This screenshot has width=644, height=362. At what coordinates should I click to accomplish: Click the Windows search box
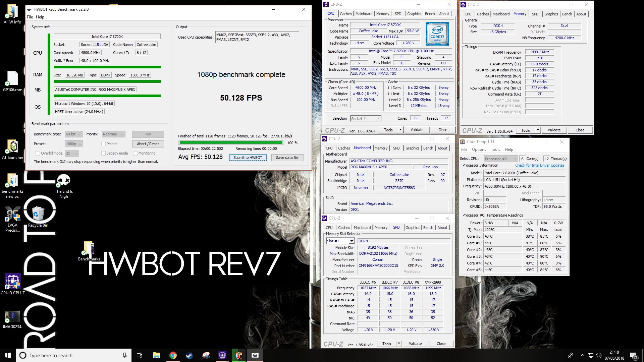(x=74, y=355)
